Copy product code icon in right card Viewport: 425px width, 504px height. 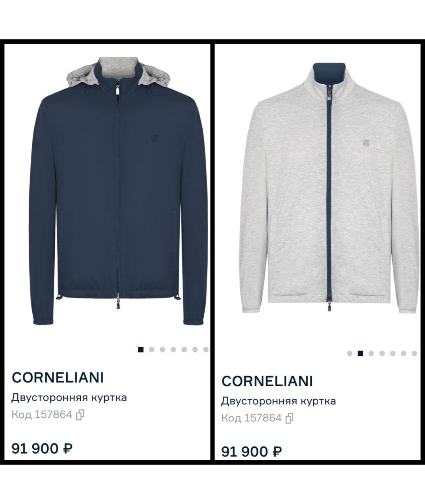click(290, 418)
